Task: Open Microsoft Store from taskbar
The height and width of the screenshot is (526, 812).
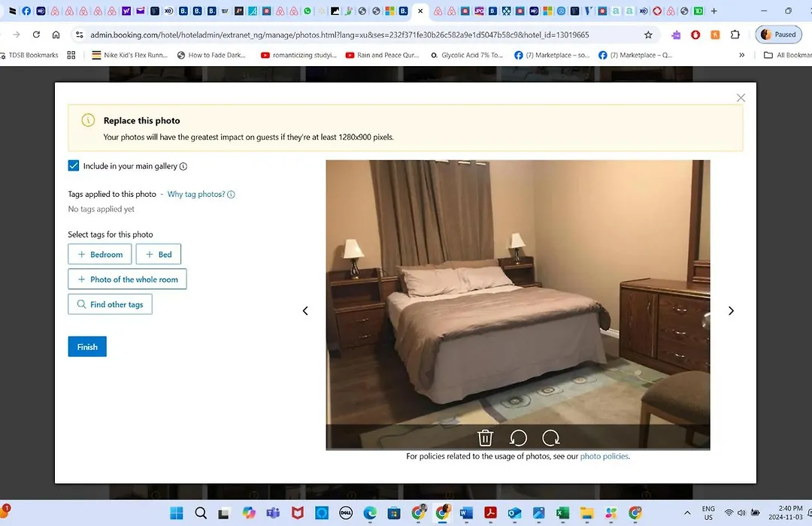Action: pos(394,513)
